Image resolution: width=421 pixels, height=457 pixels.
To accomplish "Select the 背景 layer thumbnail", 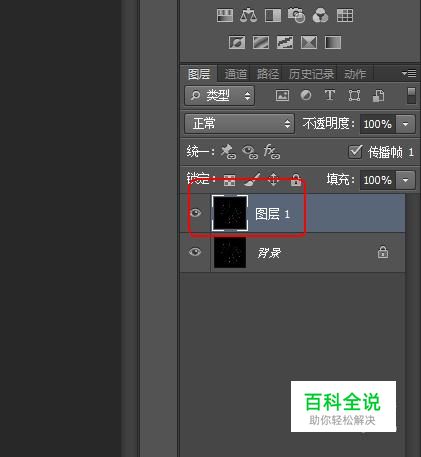I will point(230,252).
